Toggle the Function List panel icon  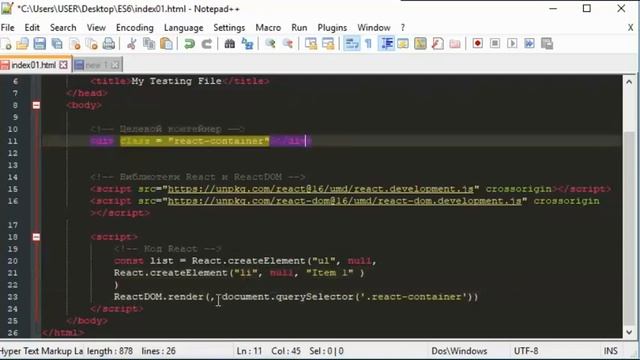pos(438,44)
